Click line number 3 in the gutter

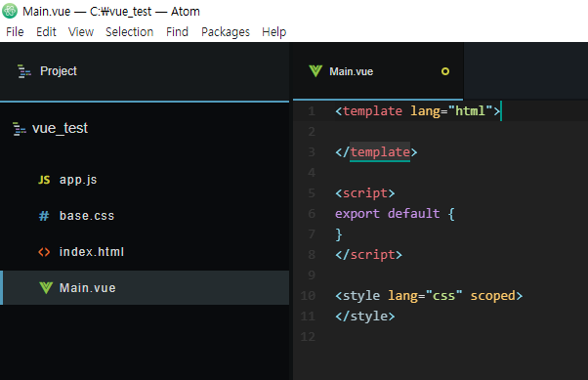pos(312,152)
